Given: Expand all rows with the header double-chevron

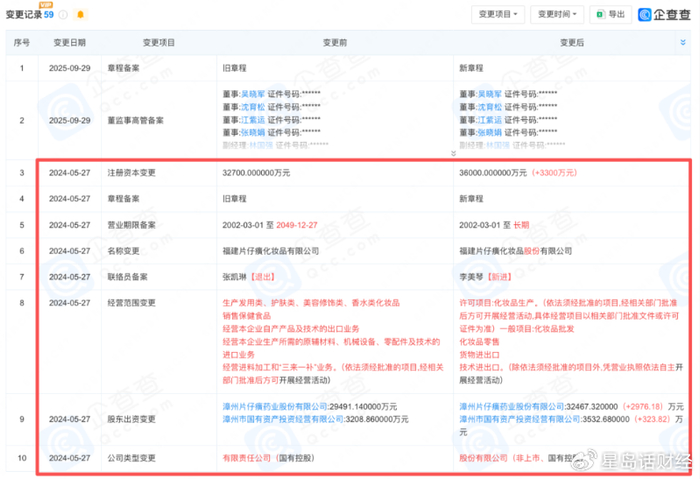Looking at the screenshot, I should pyautogui.click(x=683, y=42).
